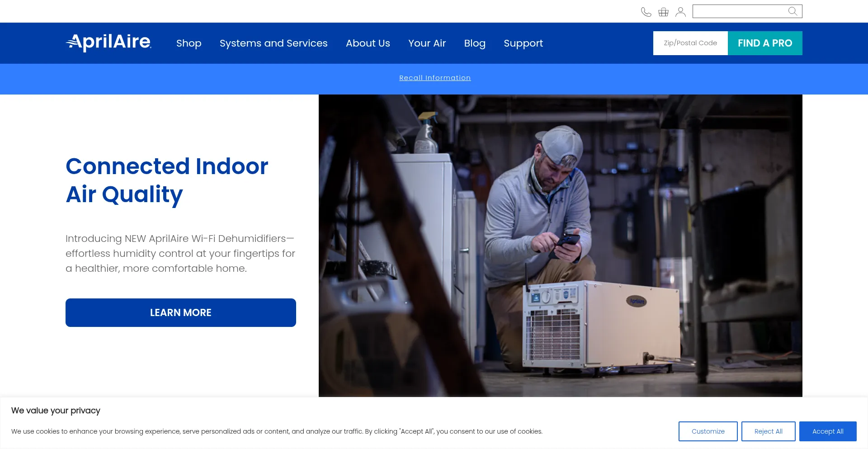Click the AprilAire logo
868x449 pixels.
[108, 43]
